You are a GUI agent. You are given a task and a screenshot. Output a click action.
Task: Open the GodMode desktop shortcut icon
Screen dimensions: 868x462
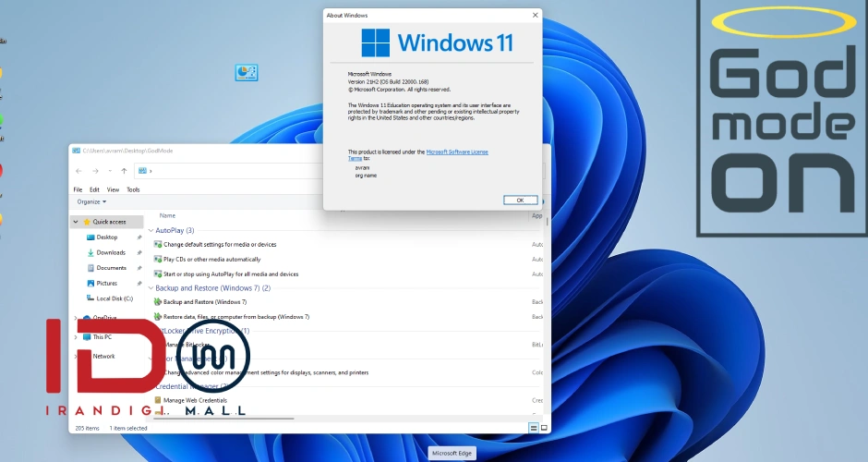[246, 72]
